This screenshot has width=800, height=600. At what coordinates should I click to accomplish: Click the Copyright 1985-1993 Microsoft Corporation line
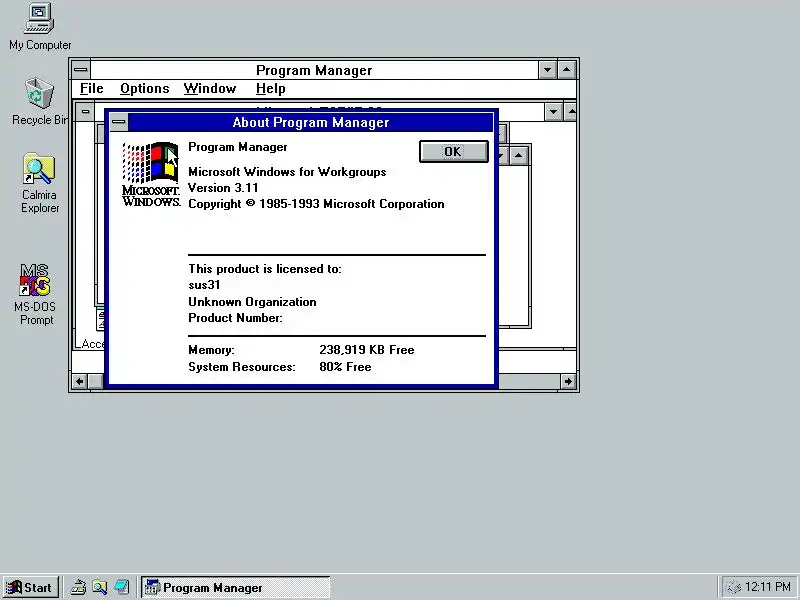coord(316,204)
